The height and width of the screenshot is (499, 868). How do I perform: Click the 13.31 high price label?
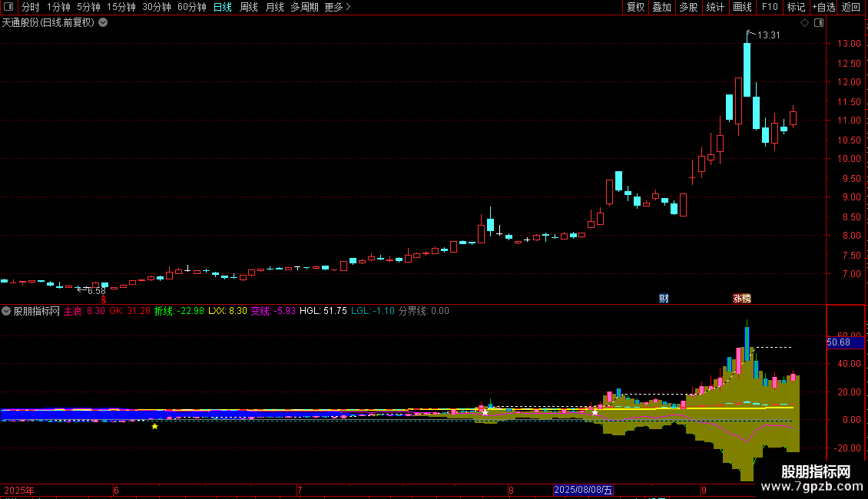click(768, 35)
